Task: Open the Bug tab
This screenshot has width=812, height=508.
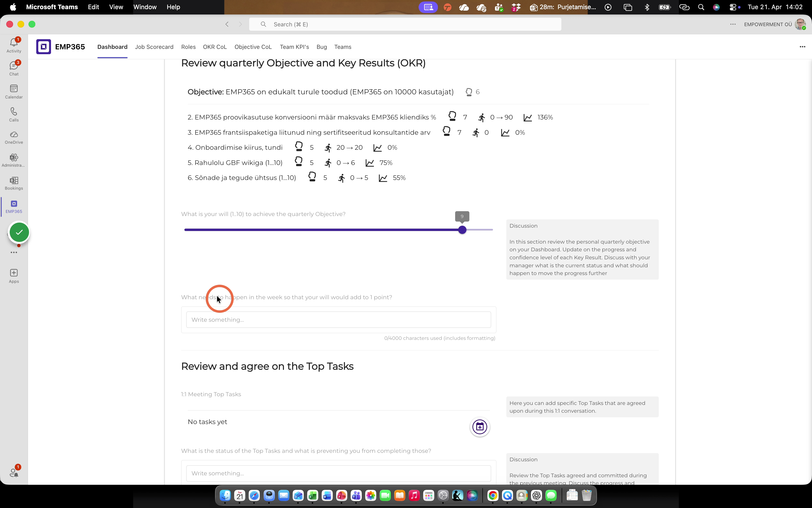Action: [x=321, y=47]
